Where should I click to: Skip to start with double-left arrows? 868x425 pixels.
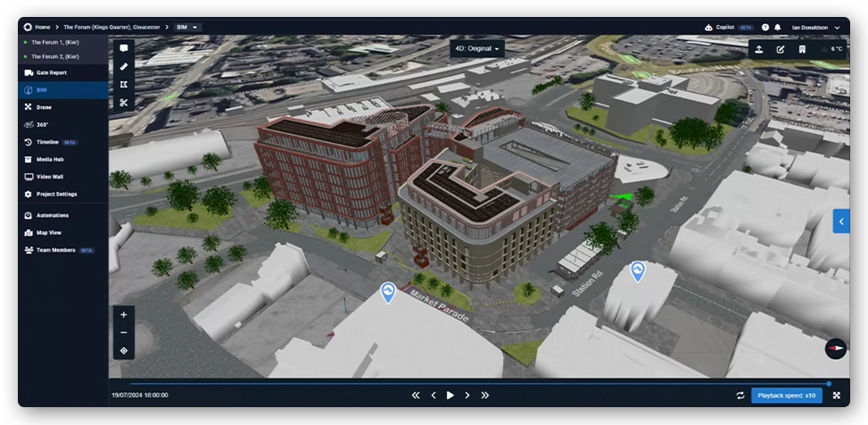pos(416,396)
